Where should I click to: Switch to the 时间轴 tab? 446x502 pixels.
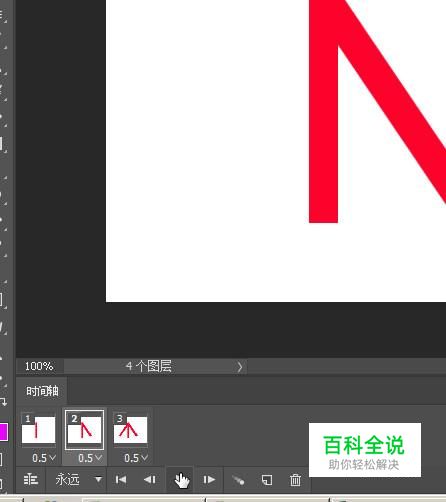click(x=42, y=391)
